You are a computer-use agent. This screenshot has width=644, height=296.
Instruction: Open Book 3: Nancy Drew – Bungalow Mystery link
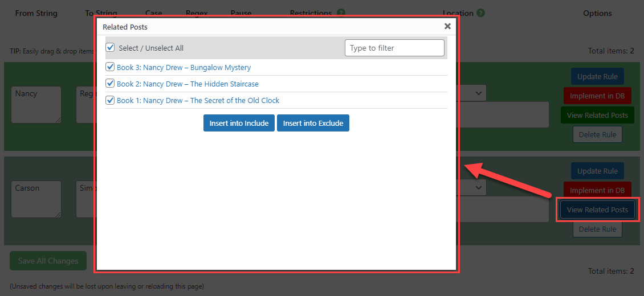click(184, 67)
